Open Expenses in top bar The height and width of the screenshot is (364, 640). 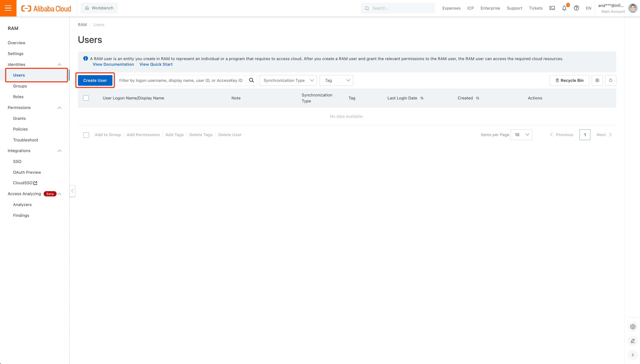[451, 8]
